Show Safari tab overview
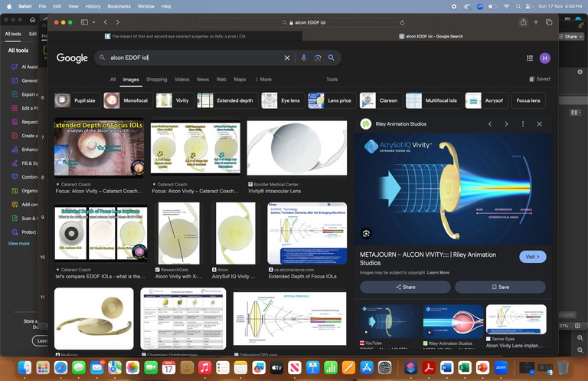Image resolution: width=588 pixels, height=381 pixels. click(549, 22)
